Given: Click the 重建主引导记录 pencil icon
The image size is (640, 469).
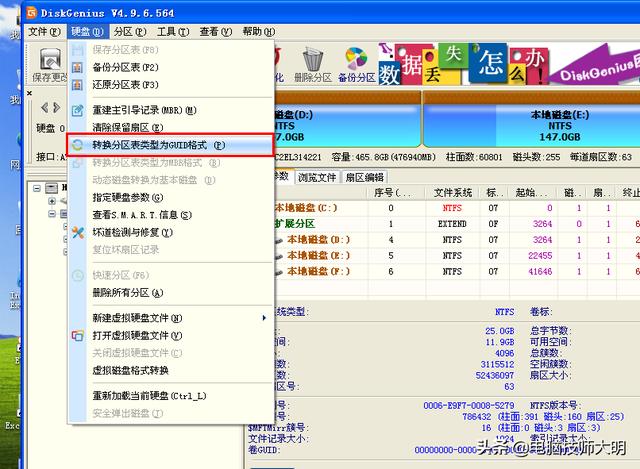Looking at the screenshot, I should pos(77,110).
